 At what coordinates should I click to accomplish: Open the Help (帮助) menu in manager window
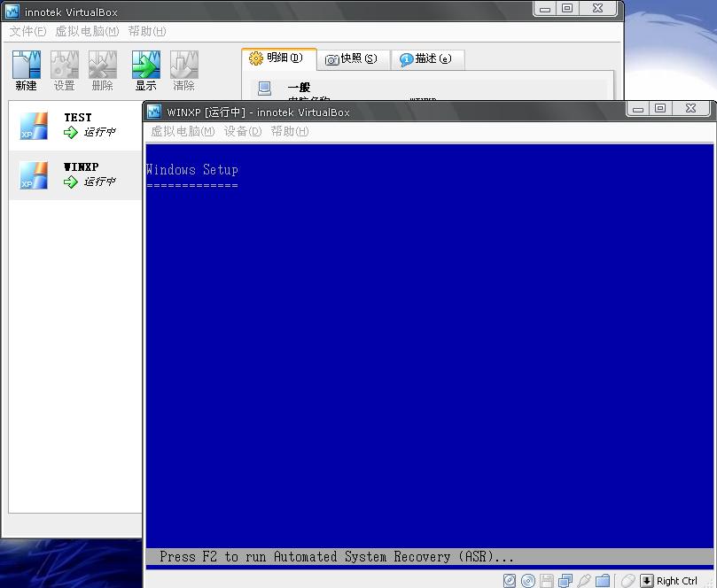point(147,31)
